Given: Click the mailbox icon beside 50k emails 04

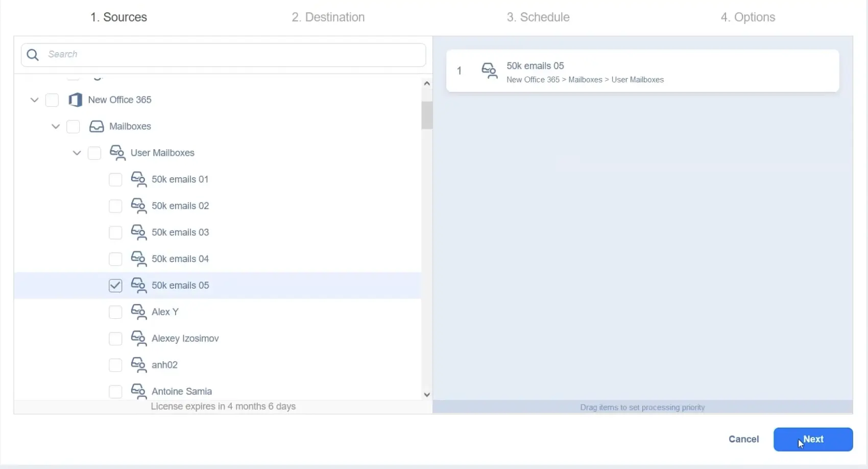Looking at the screenshot, I should click(x=139, y=259).
